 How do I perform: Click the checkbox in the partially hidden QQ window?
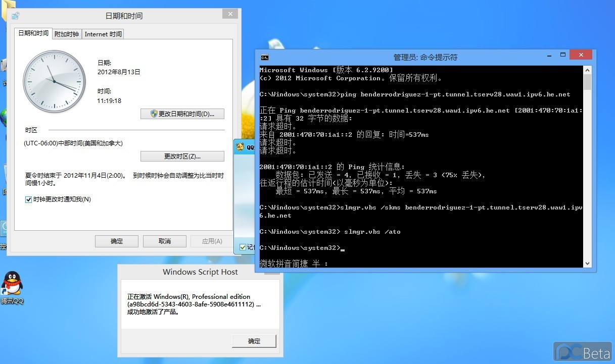click(x=243, y=247)
